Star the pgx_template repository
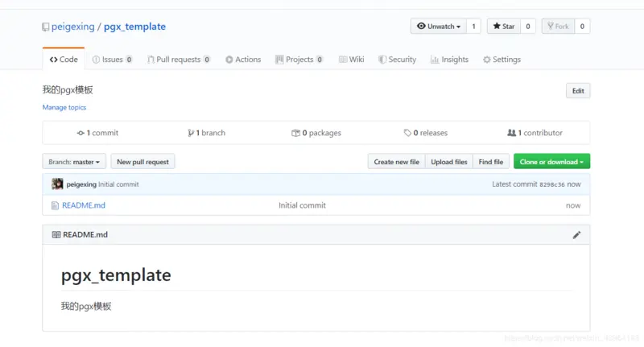The width and height of the screenshot is (644, 347). [504, 27]
